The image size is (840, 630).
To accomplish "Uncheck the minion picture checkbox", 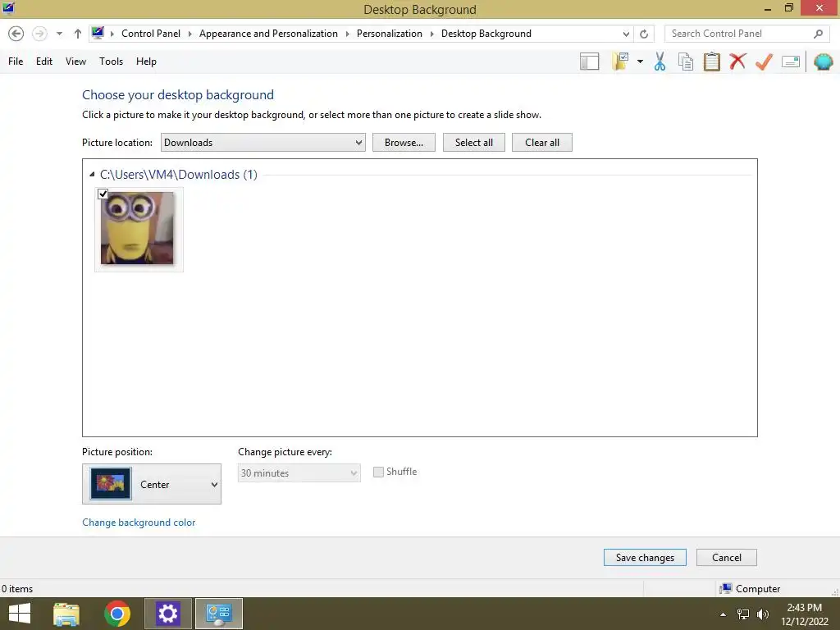I will (103, 194).
